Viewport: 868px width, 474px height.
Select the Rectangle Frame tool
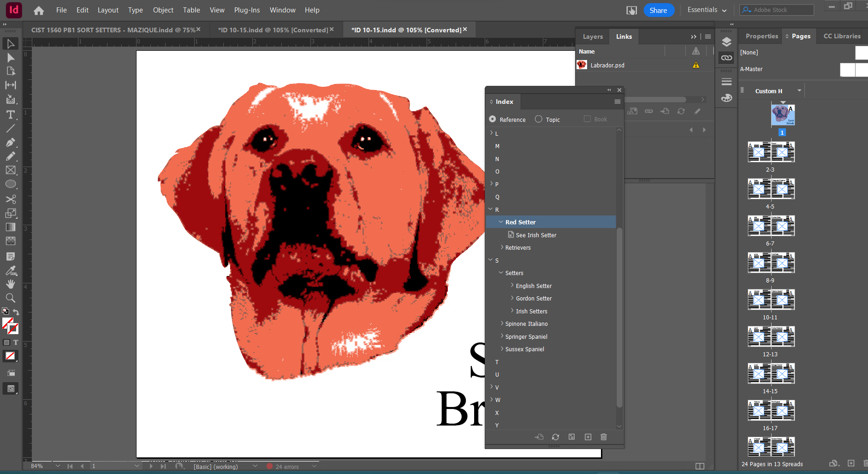pyautogui.click(x=10, y=170)
